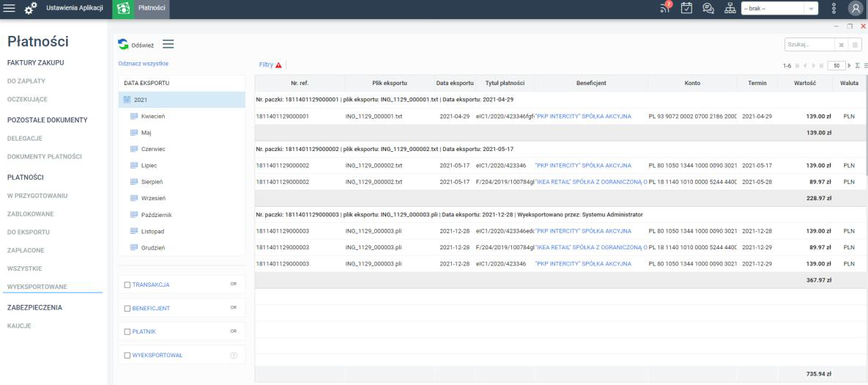Viewport: 868px width, 385px height.
Task: Toggle OR operator for TRANSAKCJA filter
Action: pos(234,285)
